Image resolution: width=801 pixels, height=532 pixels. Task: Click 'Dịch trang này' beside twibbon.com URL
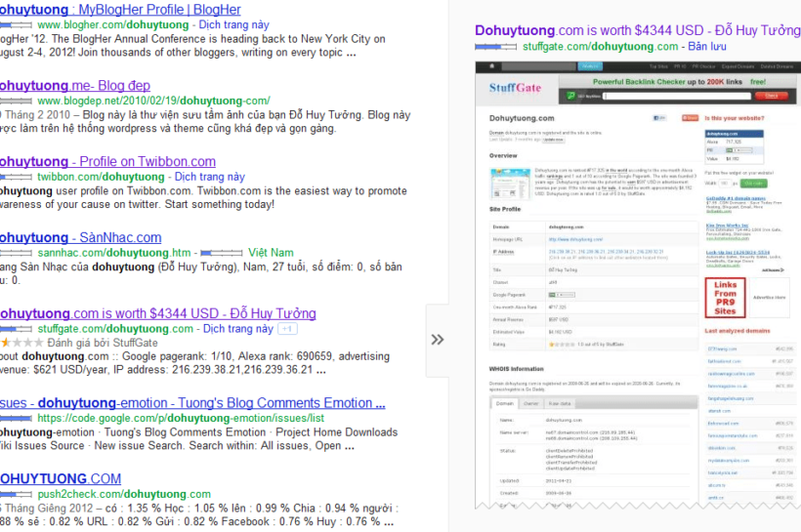210,177
